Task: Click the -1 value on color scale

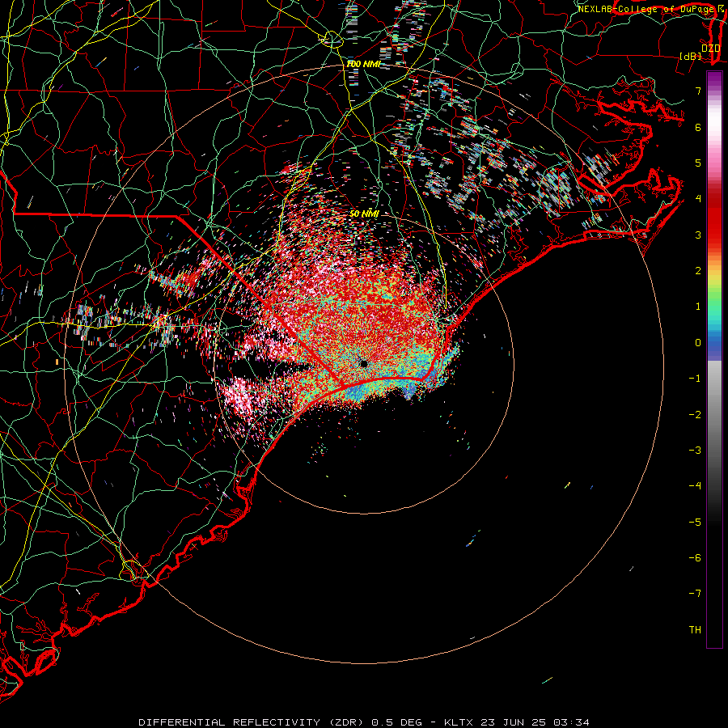Action: pyautogui.click(x=695, y=379)
